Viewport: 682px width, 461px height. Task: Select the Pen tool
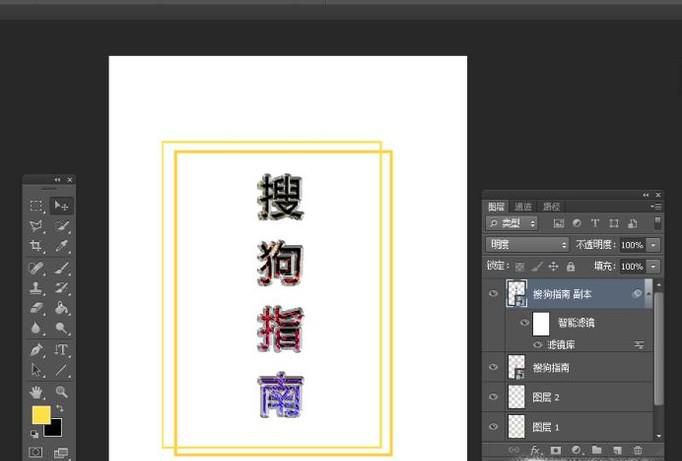coord(36,349)
